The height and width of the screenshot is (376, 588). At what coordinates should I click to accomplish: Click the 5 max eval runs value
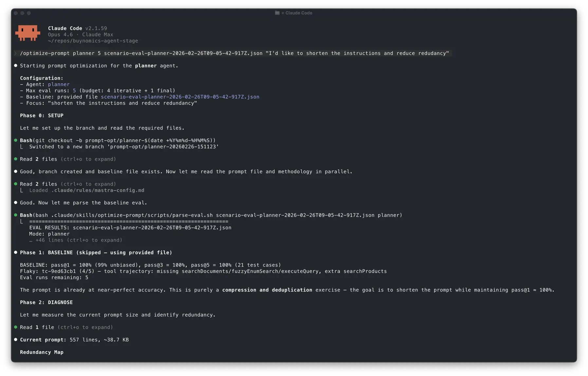pyautogui.click(x=74, y=90)
